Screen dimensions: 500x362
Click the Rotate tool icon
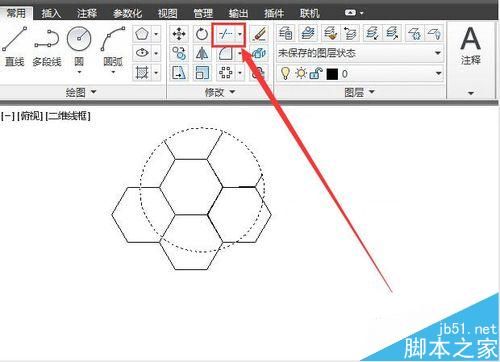tap(202, 34)
